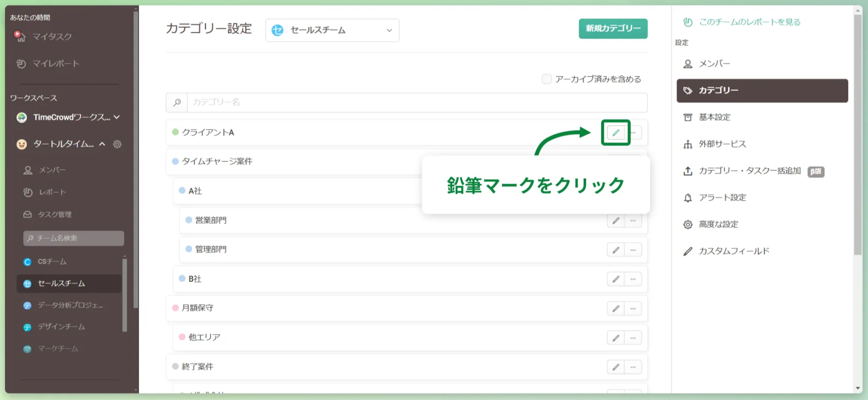Click the green color dot of クライアントA
The image size is (868, 400).
(x=175, y=132)
